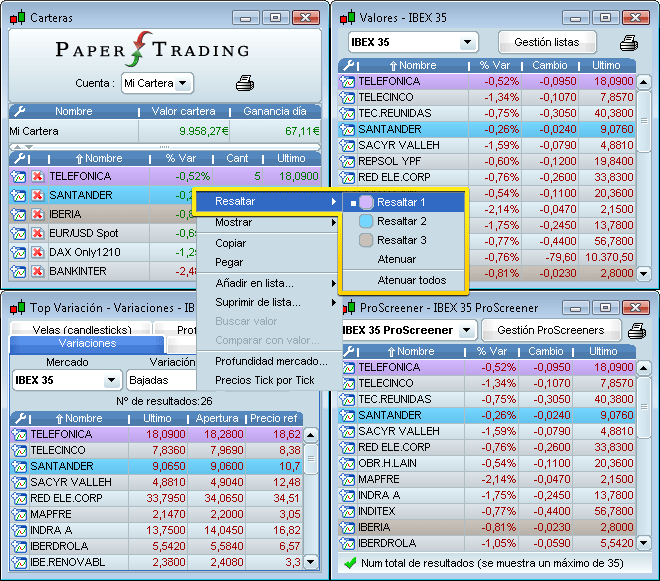Image resolution: width=660 pixels, height=581 pixels.
Task: Open chart icon for TELEFONICA in Carteras
Action: 19,176
